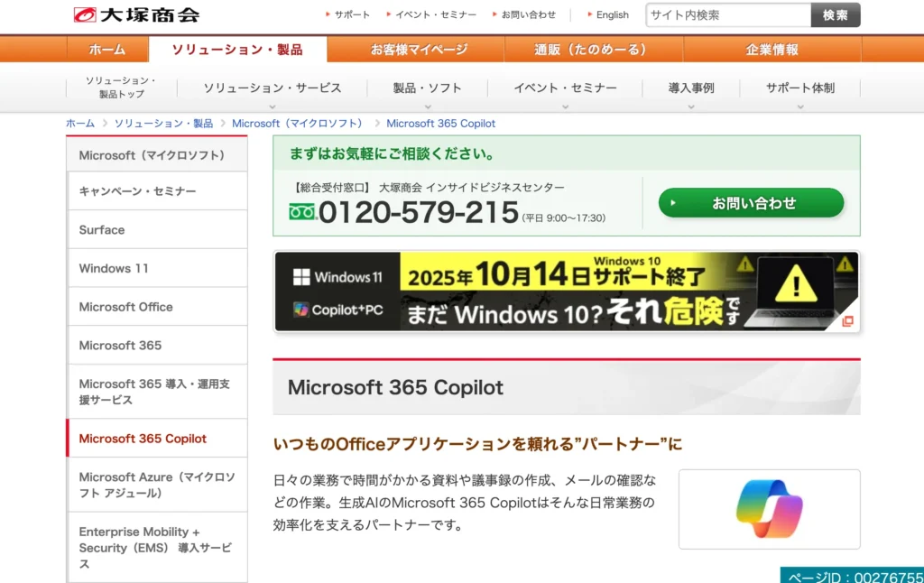Click the Copilot logo image
The width and height of the screenshot is (924, 583).
tap(769, 509)
